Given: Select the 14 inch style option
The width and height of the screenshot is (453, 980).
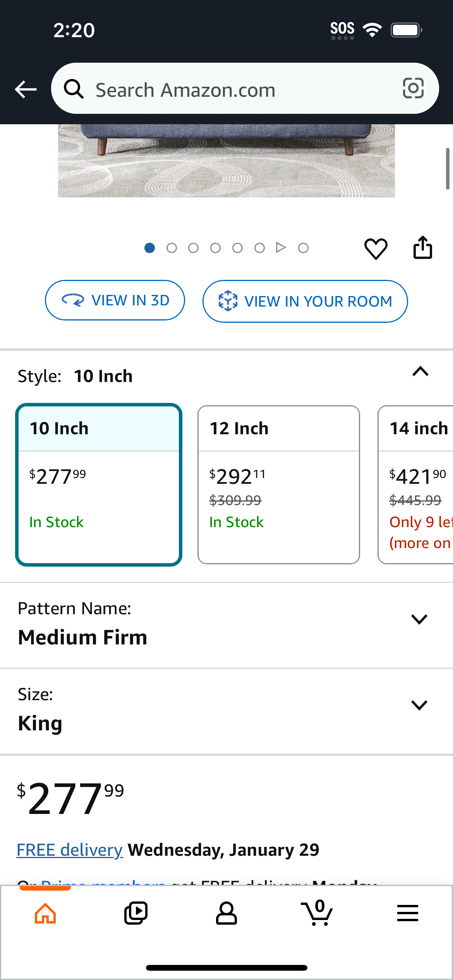Looking at the screenshot, I should pyautogui.click(x=415, y=485).
